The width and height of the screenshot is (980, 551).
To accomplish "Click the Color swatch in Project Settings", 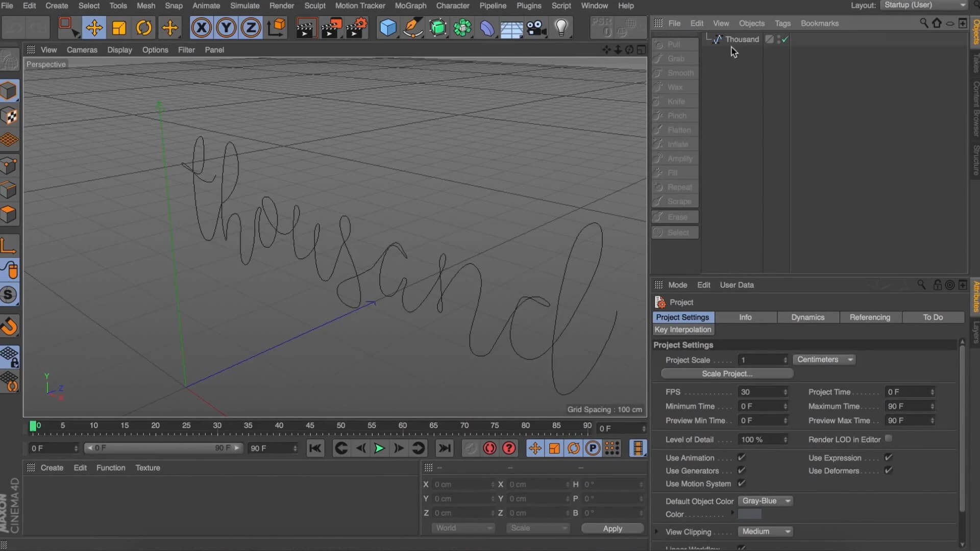I will click(749, 514).
